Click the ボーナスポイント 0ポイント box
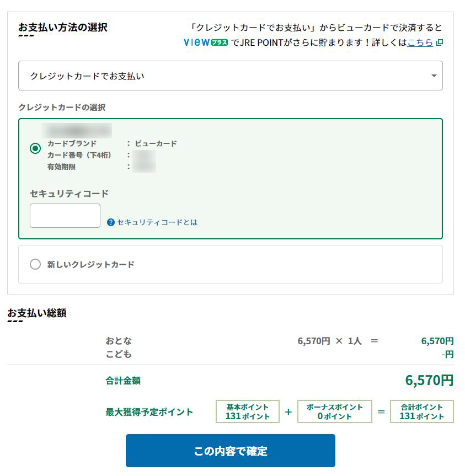Screen dimensions: 465x476 tap(334, 411)
